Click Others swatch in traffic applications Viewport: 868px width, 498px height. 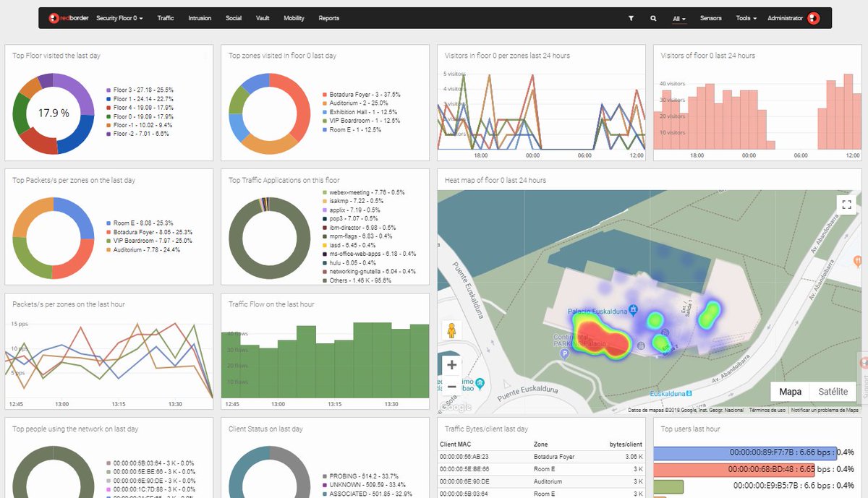click(324, 279)
